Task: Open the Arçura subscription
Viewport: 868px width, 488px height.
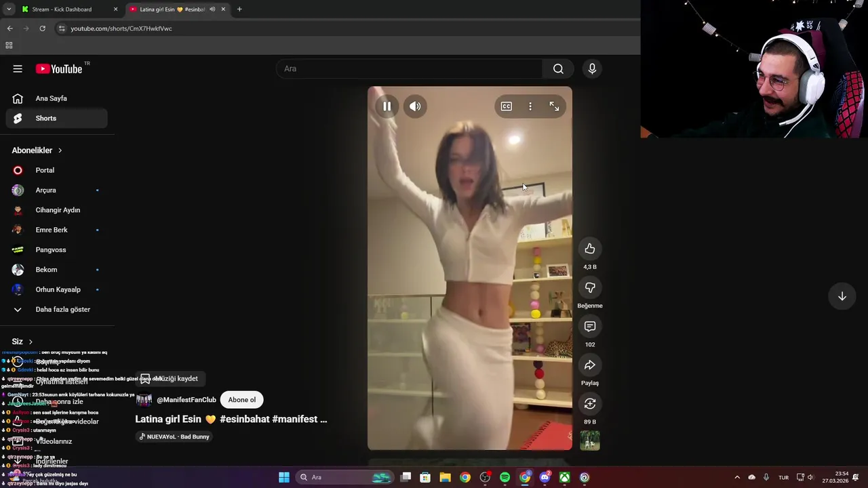Action: pos(58,190)
